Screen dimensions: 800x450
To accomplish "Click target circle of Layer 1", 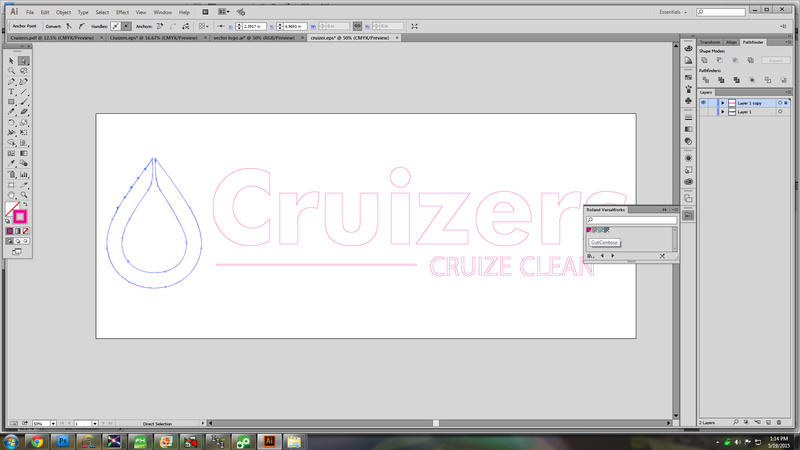I will (780, 112).
